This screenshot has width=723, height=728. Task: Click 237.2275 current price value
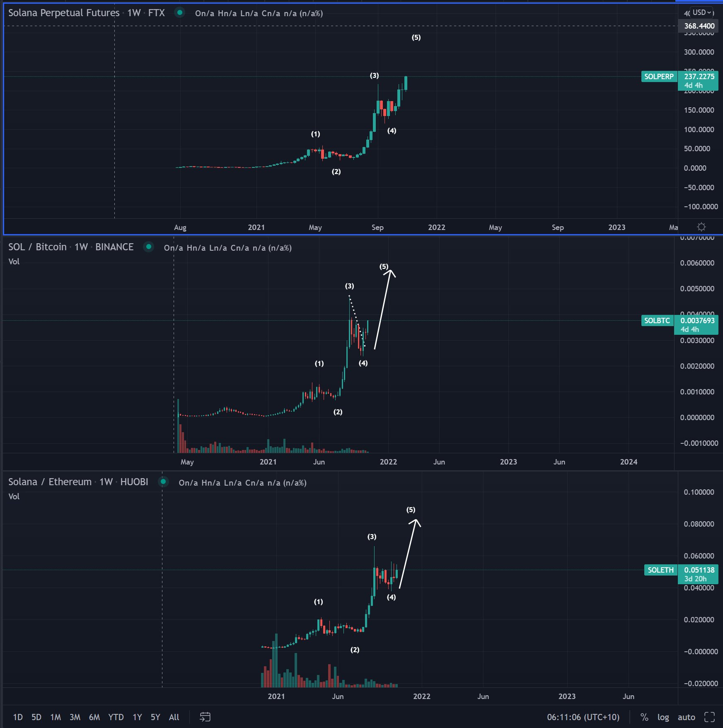[x=699, y=77]
